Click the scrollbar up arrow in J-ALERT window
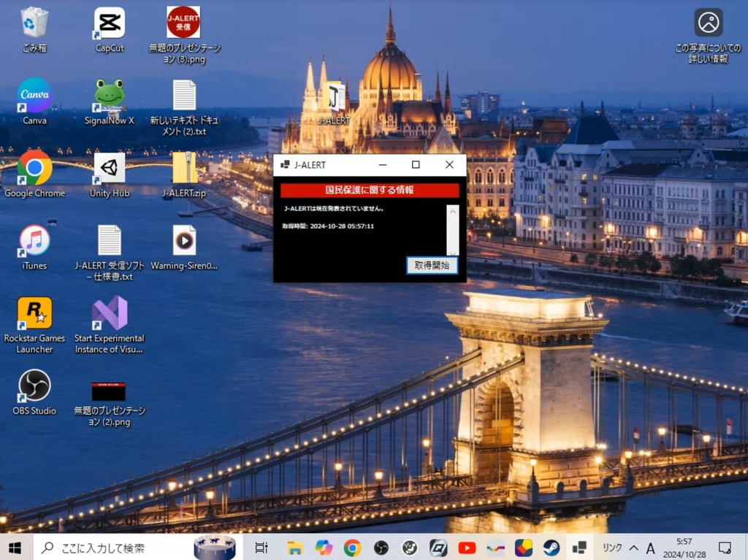 coord(453,210)
